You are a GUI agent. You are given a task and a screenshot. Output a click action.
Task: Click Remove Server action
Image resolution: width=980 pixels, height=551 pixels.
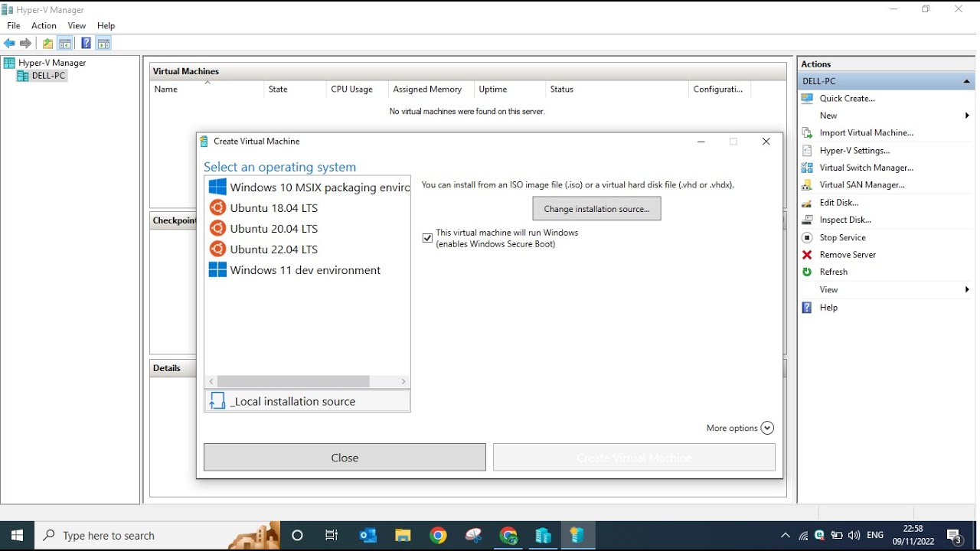coord(848,255)
